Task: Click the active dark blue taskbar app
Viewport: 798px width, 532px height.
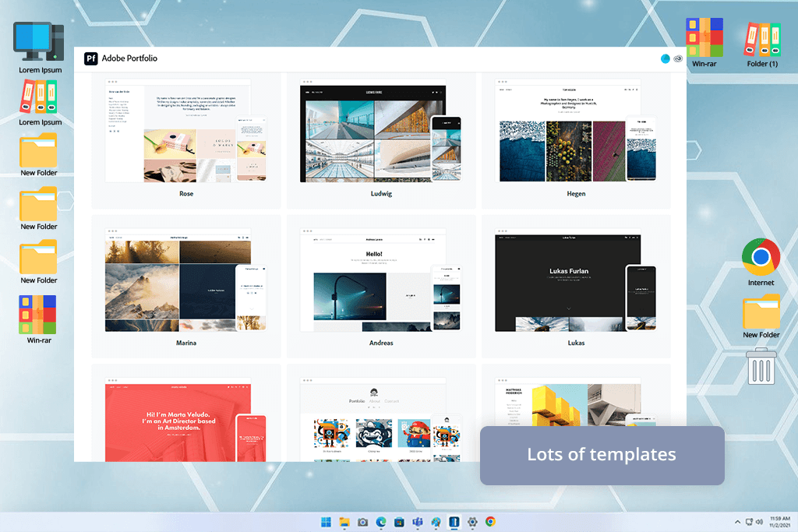Action: [454, 522]
